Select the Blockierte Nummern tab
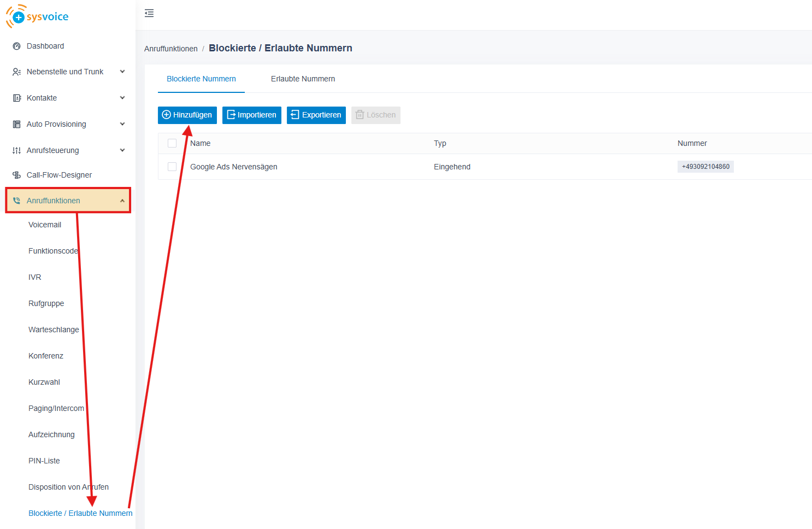 coord(201,79)
